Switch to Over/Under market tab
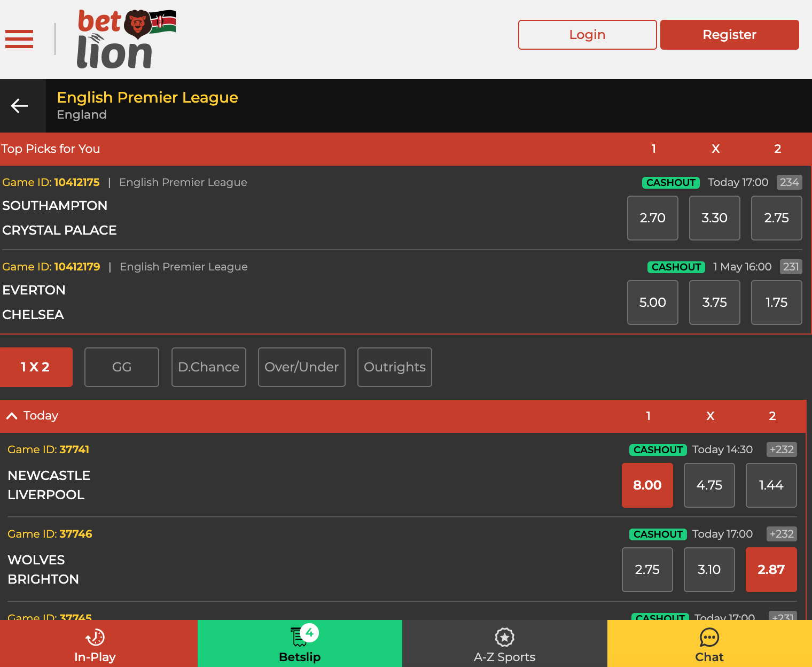The height and width of the screenshot is (667, 812). 302,367
